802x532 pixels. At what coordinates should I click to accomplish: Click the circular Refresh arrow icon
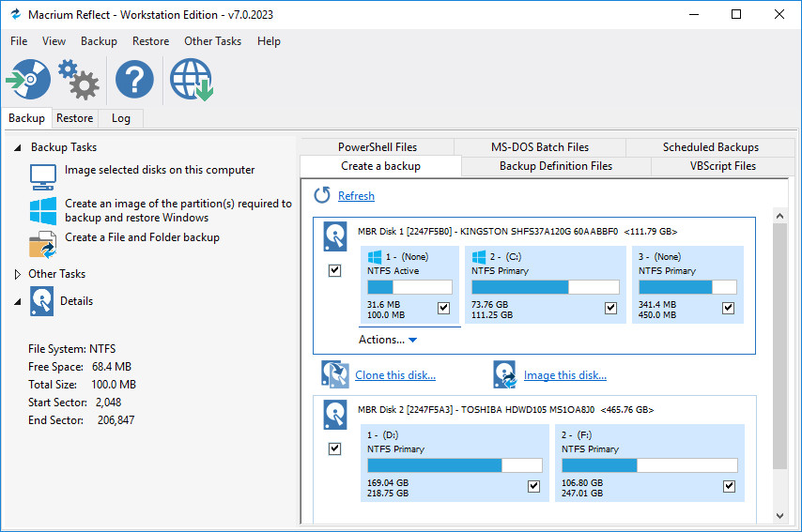point(322,195)
